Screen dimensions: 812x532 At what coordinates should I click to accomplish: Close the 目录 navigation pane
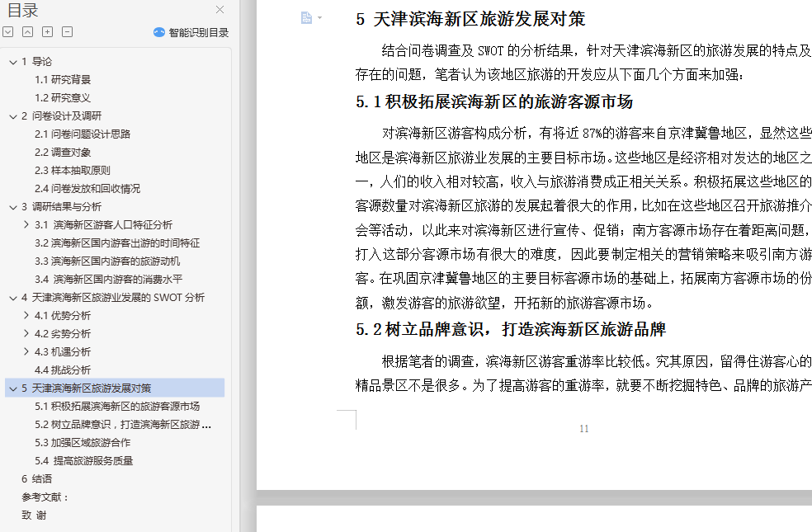pyautogui.click(x=220, y=9)
